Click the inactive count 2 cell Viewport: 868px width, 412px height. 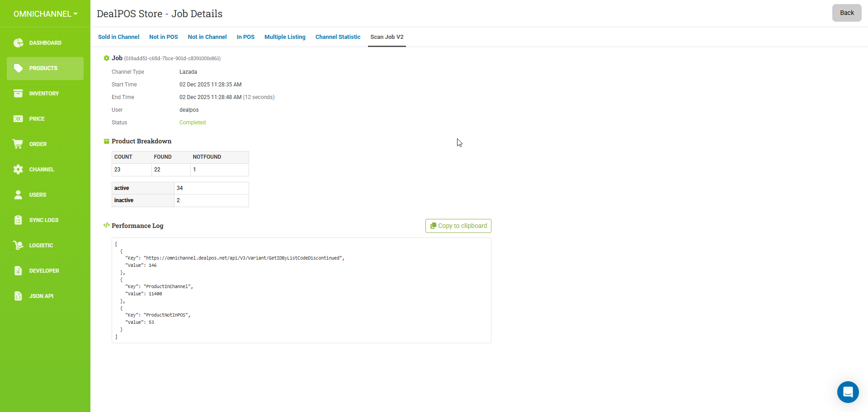click(212, 200)
